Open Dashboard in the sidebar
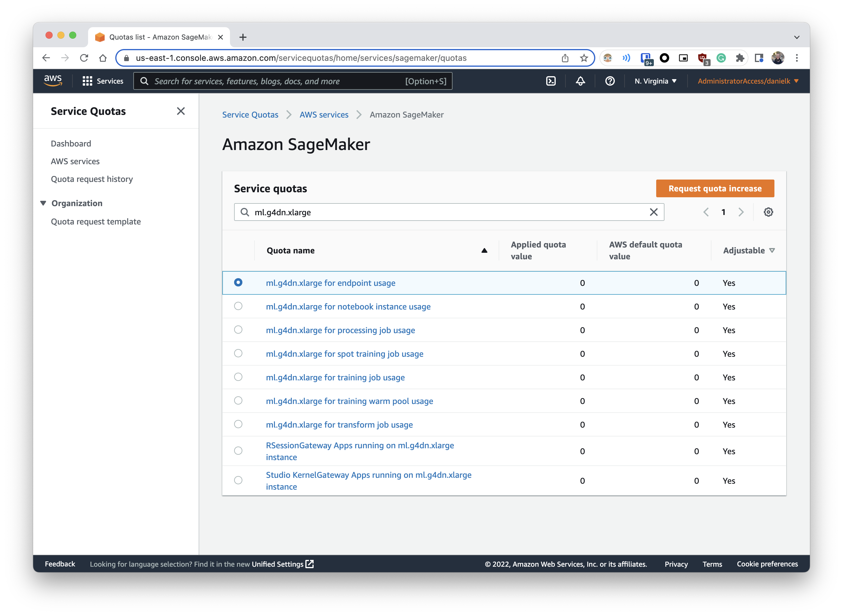843x616 pixels. pyautogui.click(x=71, y=144)
